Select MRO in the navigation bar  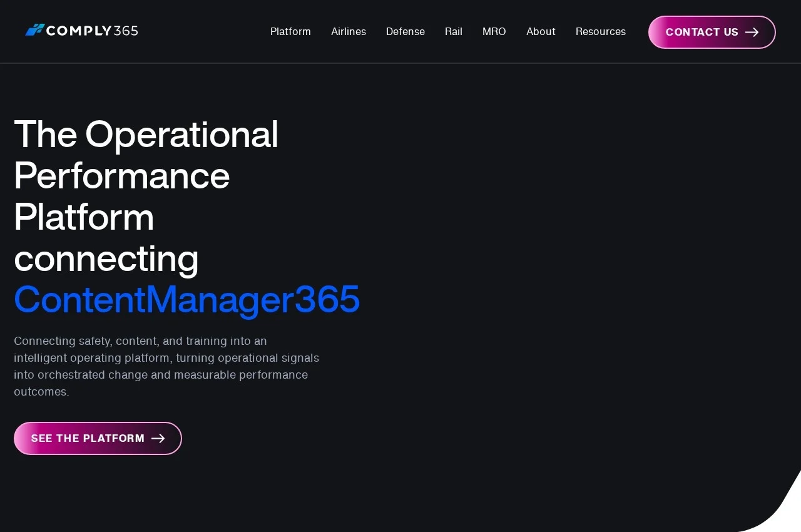tap(494, 31)
